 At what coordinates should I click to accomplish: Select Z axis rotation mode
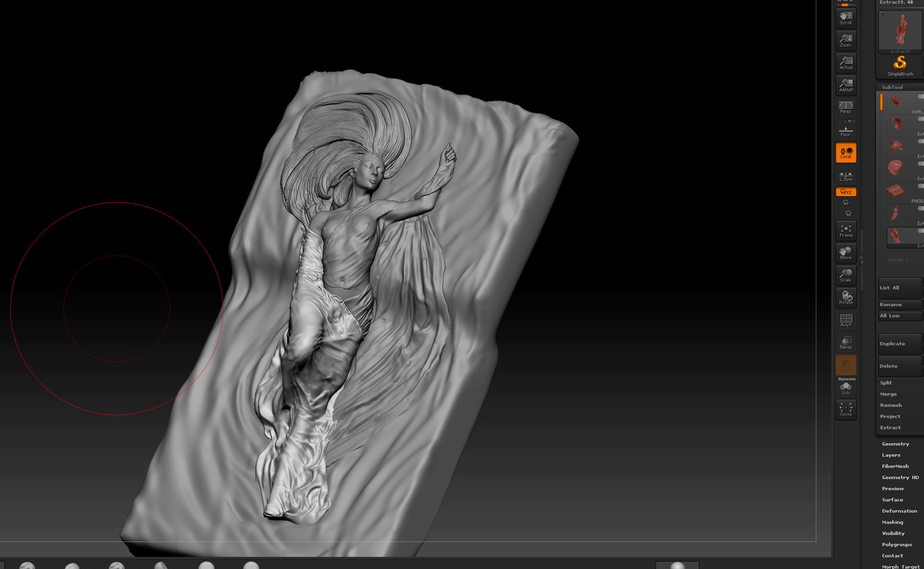(848, 213)
